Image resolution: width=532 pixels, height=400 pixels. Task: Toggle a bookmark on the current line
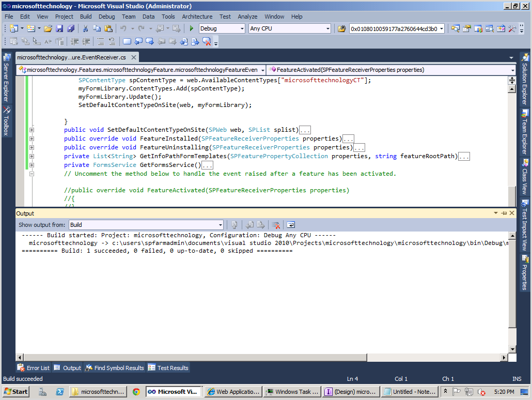click(x=127, y=42)
